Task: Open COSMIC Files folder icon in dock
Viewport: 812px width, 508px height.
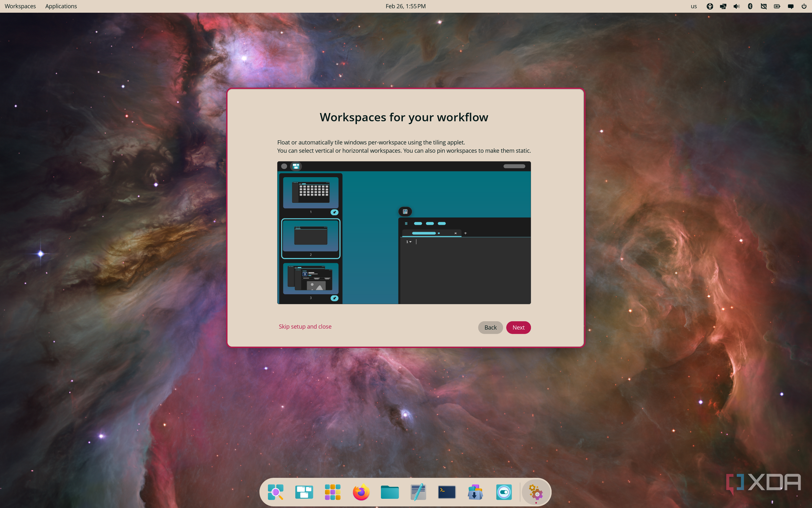Action: (x=390, y=492)
